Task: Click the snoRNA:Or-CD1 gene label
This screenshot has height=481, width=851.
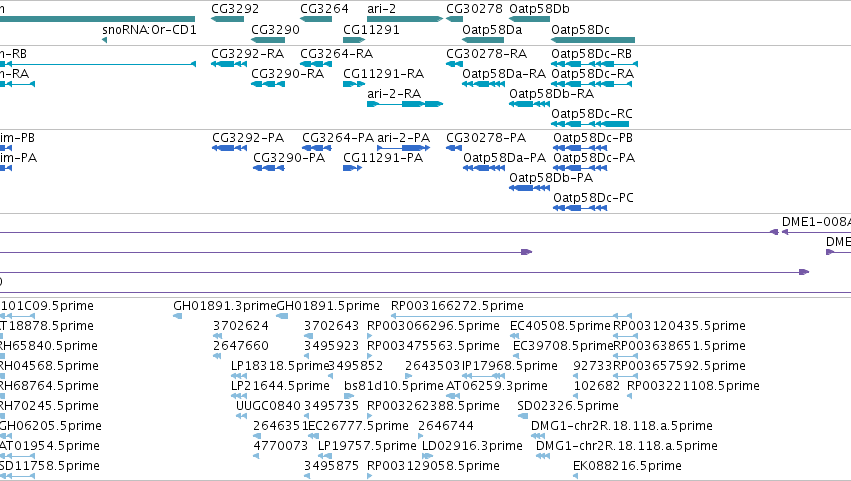Action: click(x=149, y=29)
